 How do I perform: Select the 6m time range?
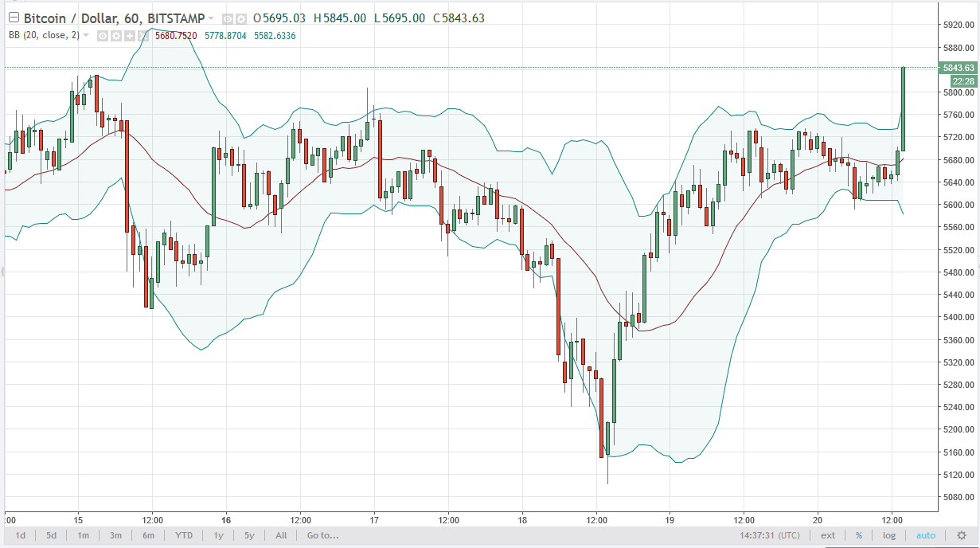(x=148, y=535)
